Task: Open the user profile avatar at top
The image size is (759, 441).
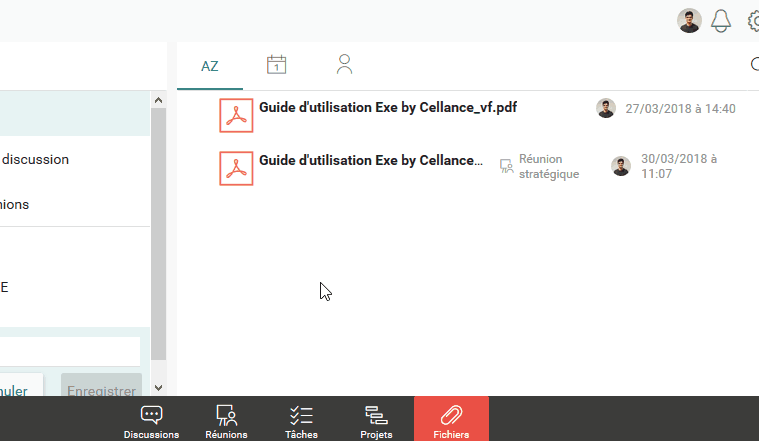Action: 689,21
